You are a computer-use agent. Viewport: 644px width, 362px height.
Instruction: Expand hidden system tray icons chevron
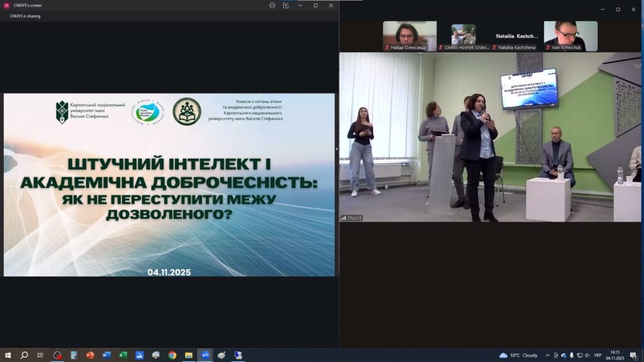click(547, 355)
